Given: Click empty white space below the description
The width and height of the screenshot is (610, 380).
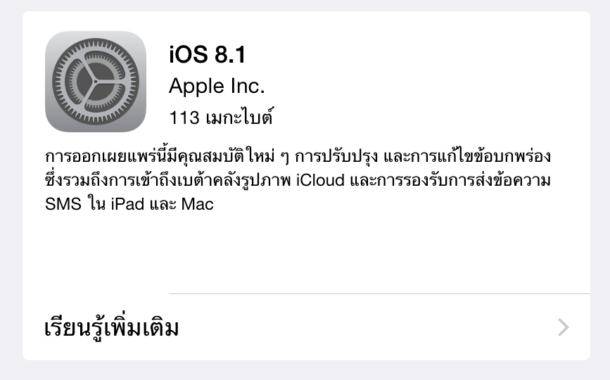Looking at the screenshot, I should 306,253.
